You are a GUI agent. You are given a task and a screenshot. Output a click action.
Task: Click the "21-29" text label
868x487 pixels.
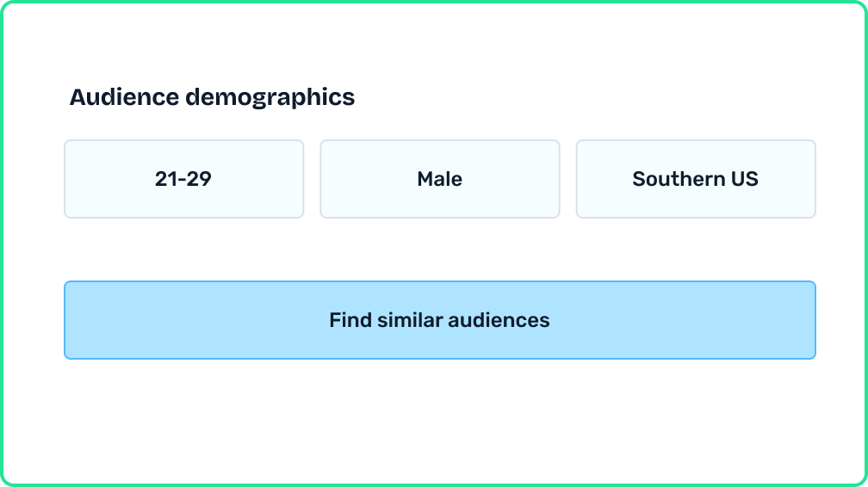(183, 179)
